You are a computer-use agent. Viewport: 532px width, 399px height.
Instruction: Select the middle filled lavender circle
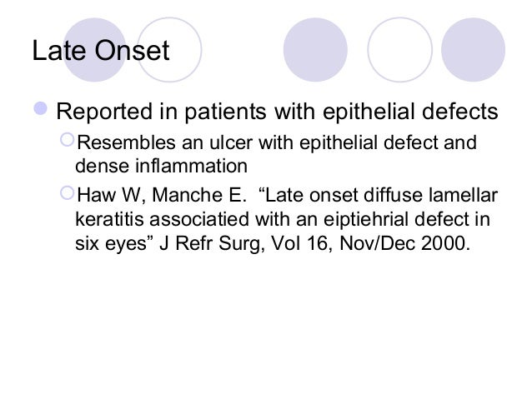pos(315,50)
